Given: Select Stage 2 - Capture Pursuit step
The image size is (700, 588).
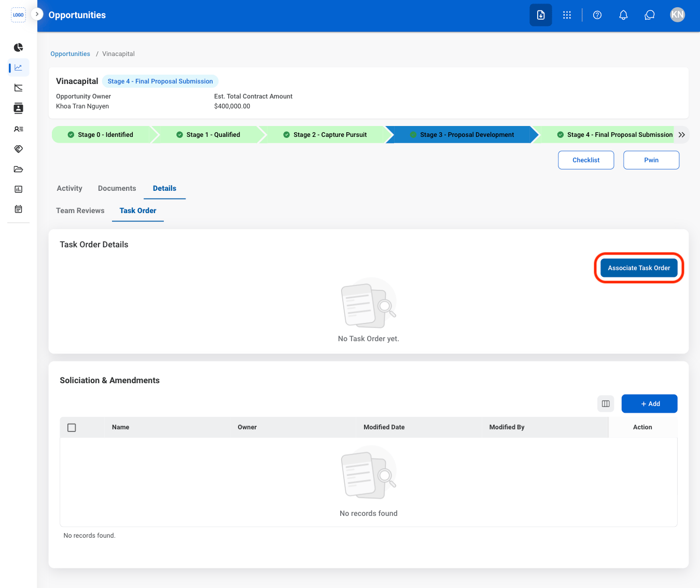Looking at the screenshot, I should coord(325,135).
